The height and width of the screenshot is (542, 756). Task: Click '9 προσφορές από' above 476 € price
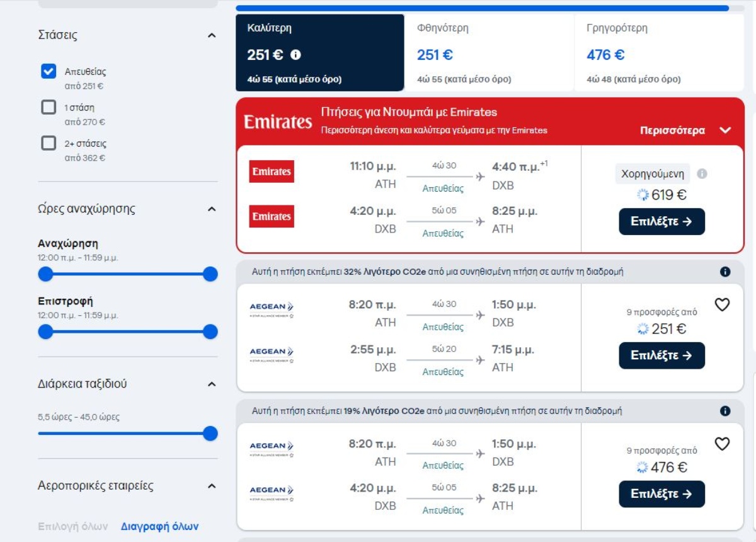pyautogui.click(x=661, y=451)
